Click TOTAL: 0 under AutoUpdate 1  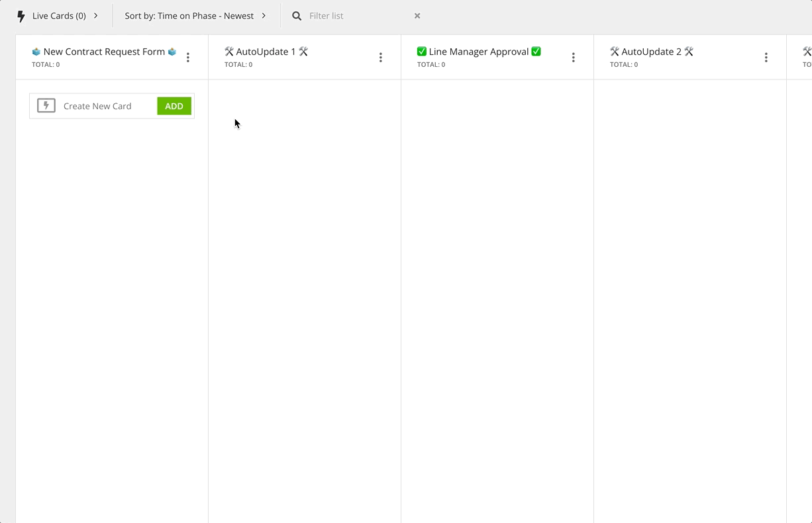pos(238,65)
